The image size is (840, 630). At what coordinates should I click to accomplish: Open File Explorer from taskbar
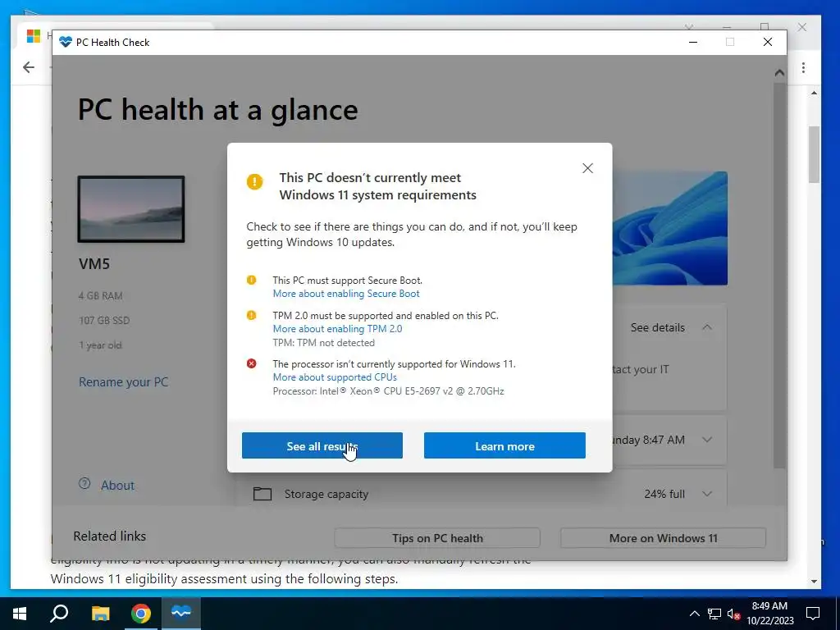click(x=100, y=614)
